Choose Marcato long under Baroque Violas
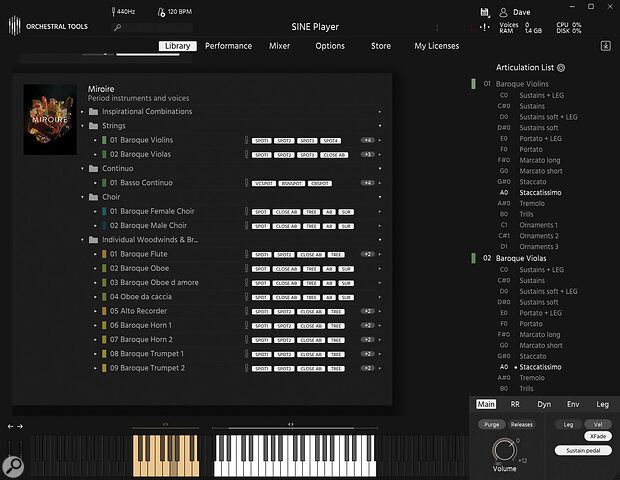The width and height of the screenshot is (620, 480). (540, 334)
